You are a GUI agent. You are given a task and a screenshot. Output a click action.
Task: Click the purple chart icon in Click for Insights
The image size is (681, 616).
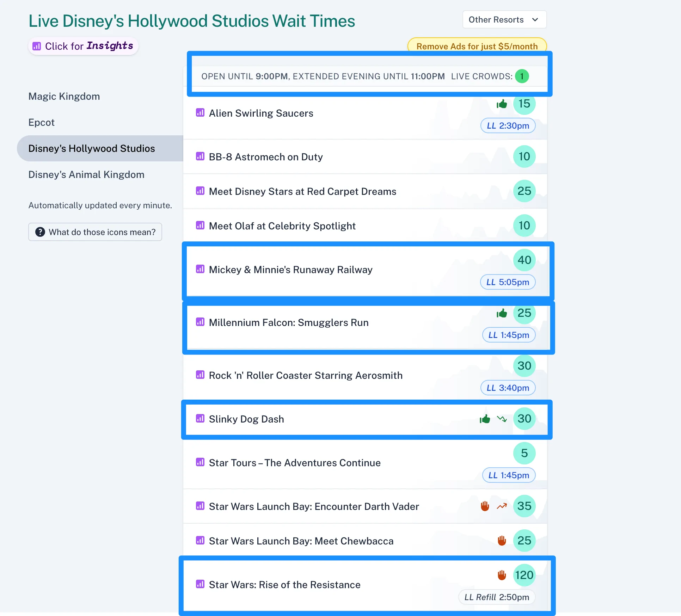pyautogui.click(x=37, y=46)
